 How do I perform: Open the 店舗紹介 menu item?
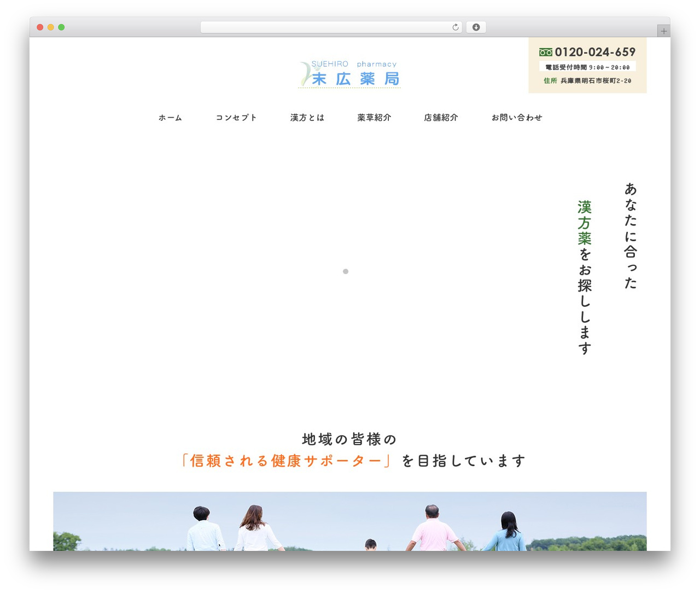coord(441,118)
